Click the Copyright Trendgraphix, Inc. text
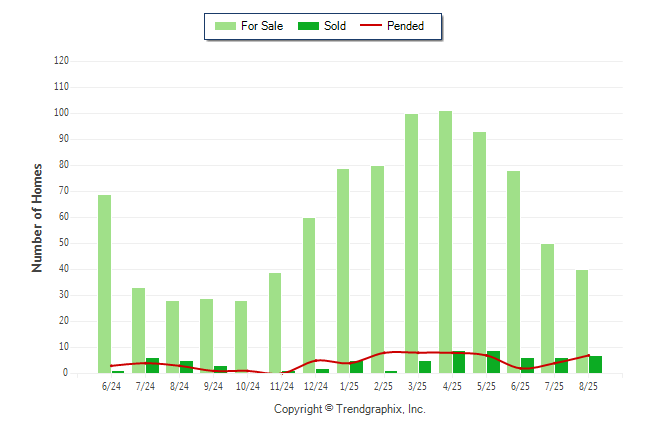646x434 pixels. pos(349,410)
